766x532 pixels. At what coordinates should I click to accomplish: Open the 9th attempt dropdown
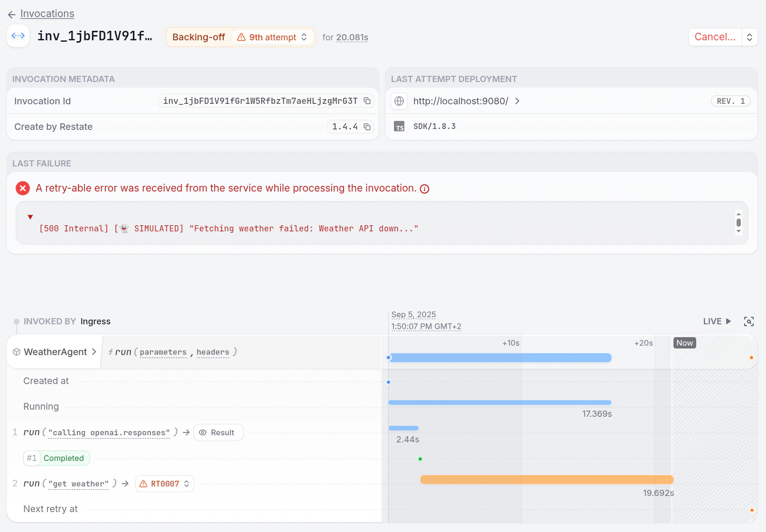pyautogui.click(x=273, y=37)
